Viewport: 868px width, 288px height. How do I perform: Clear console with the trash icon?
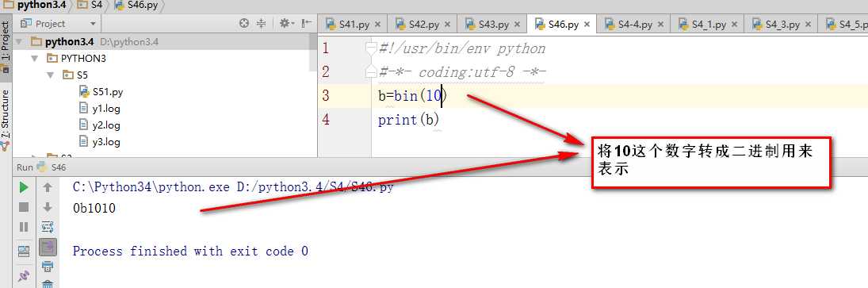tap(48, 284)
